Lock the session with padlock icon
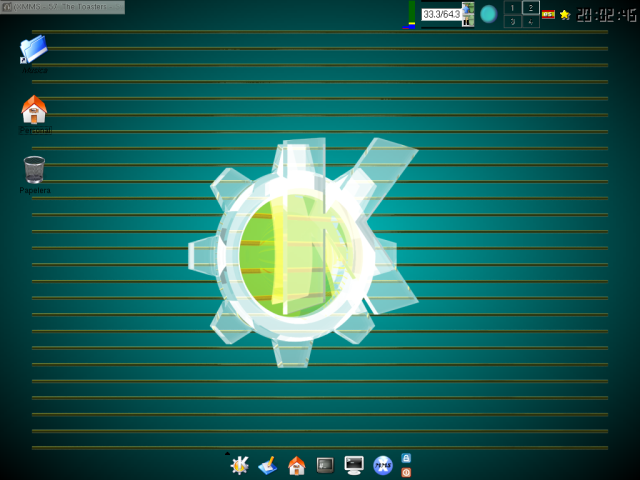Viewport: 640px width, 480px height. point(406,458)
